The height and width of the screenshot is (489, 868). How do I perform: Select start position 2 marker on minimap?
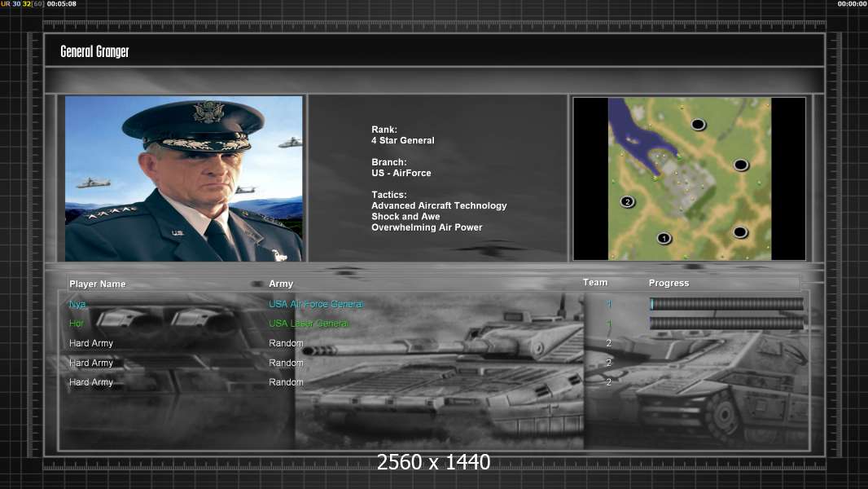627,201
